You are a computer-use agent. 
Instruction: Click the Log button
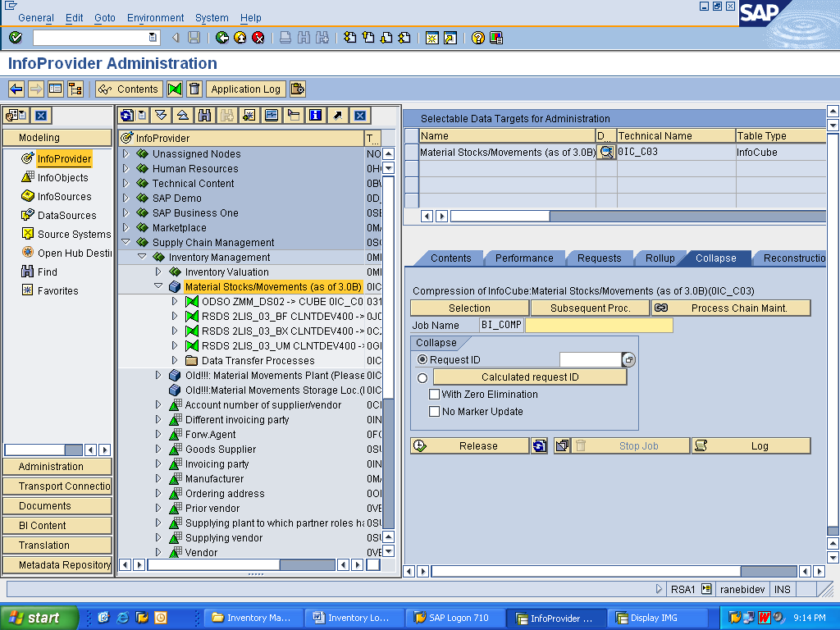tap(751, 445)
